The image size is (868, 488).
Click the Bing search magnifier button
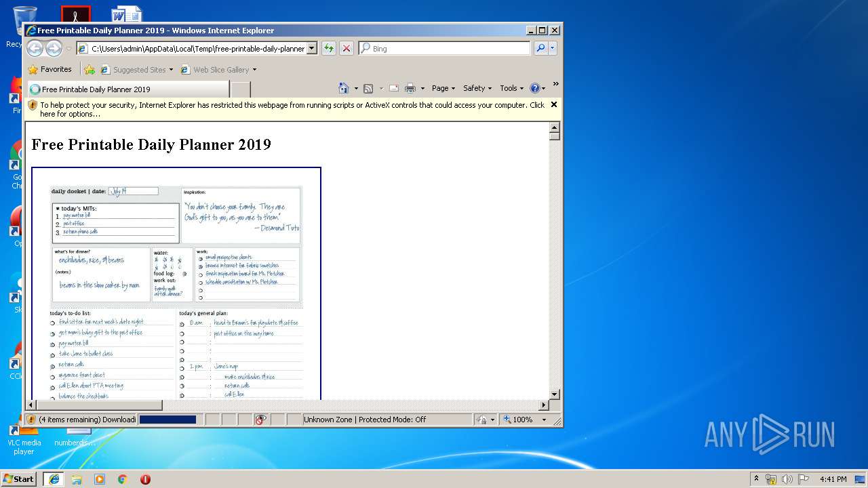pyautogui.click(x=540, y=48)
